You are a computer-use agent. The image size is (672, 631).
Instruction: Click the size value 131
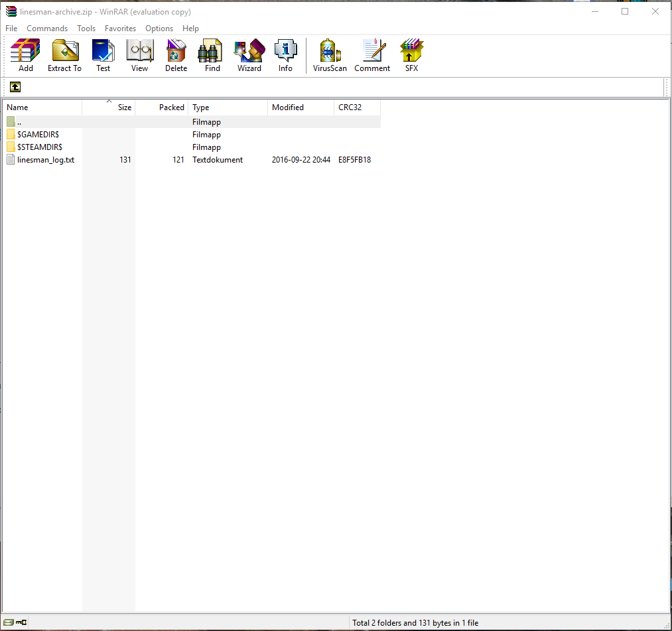point(125,160)
